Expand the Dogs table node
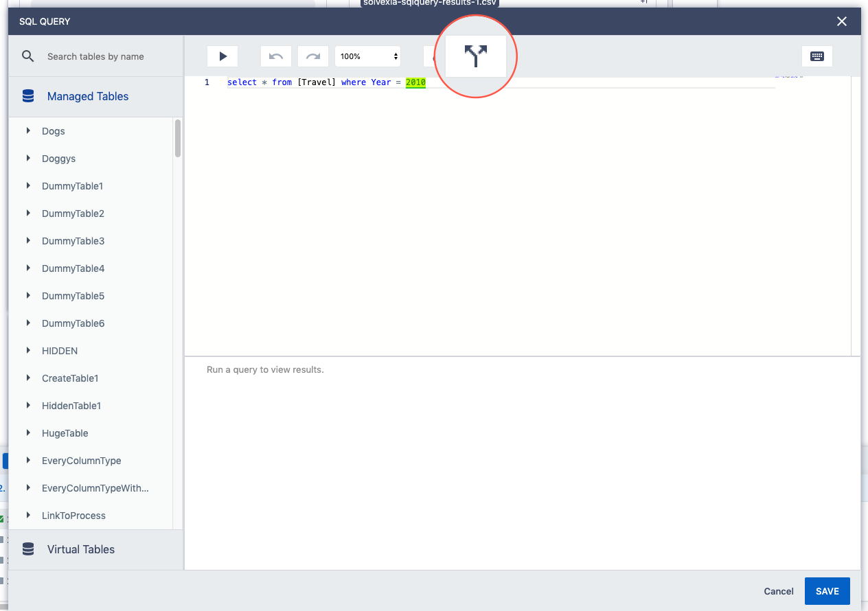Viewport: 868px width, 611px height. [28, 130]
